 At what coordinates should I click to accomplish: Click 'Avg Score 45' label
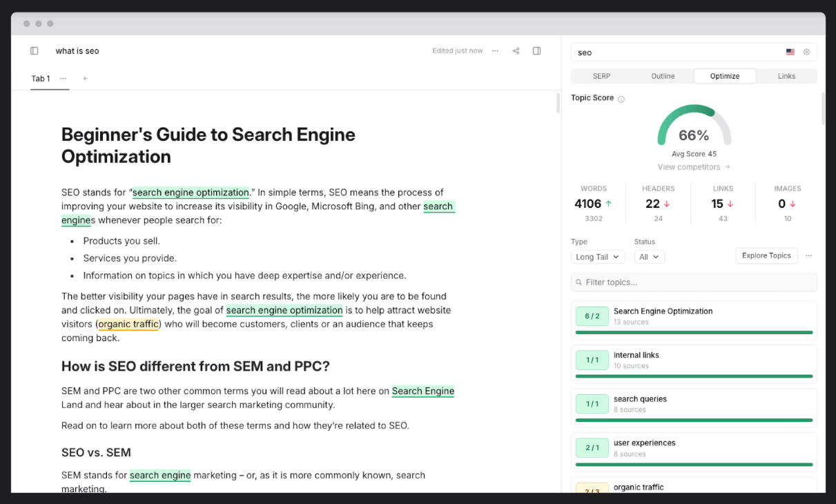point(694,154)
